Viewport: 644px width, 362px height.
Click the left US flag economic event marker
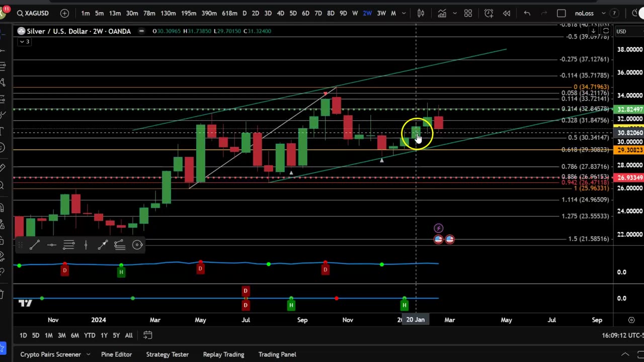[x=438, y=239]
